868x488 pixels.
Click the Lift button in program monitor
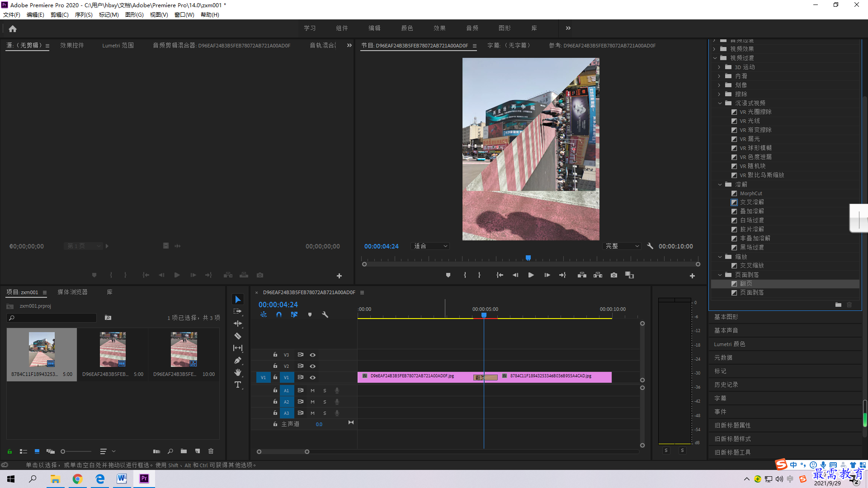[x=582, y=275]
